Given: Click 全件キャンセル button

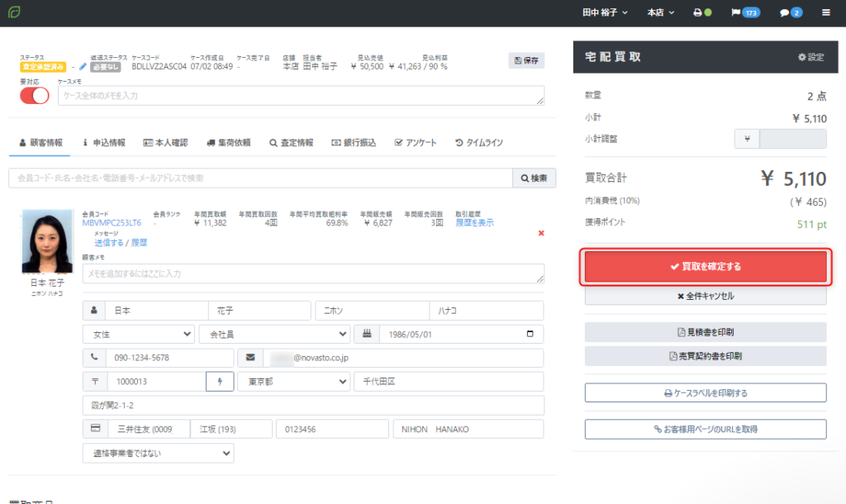Looking at the screenshot, I should (x=706, y=296).
